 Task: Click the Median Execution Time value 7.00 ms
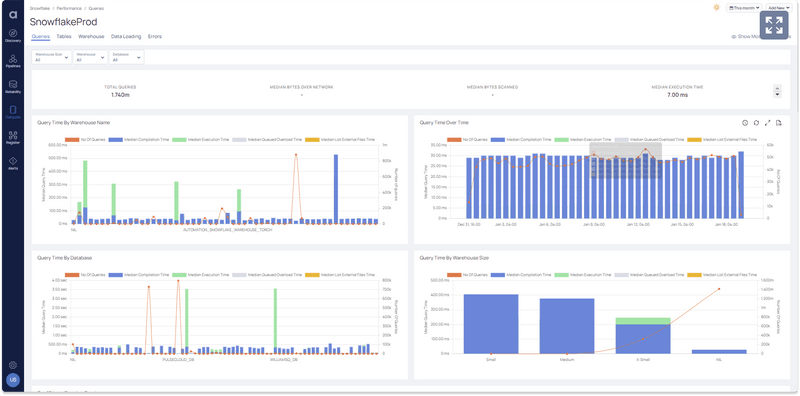coord(677,95)
